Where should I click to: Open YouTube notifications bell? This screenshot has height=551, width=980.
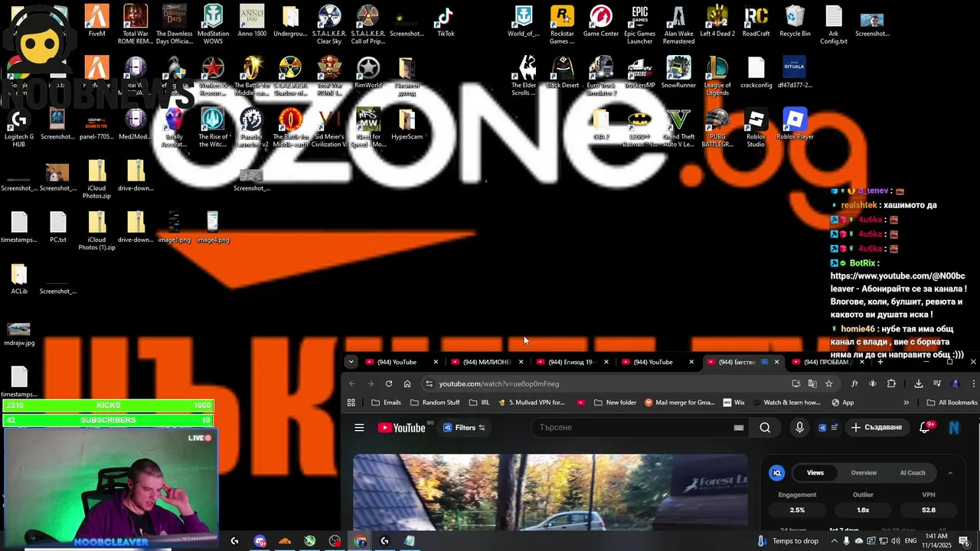tap(925, 428)
